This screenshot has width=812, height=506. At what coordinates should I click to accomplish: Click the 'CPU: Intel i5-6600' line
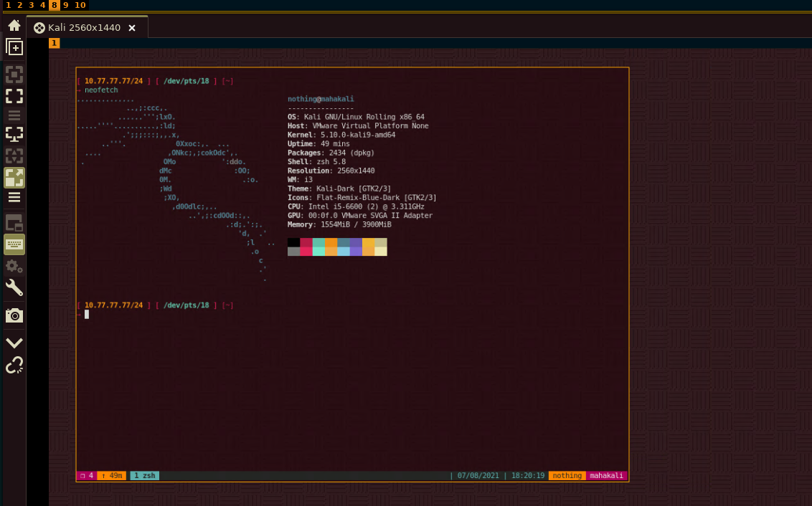coord(356,206)
